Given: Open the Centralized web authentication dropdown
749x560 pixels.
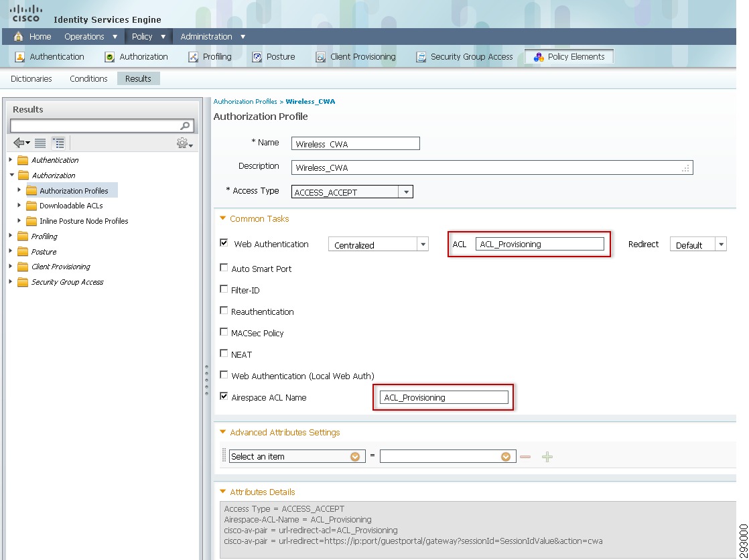Looking at the screenshot, I should [x=423, y=244].
